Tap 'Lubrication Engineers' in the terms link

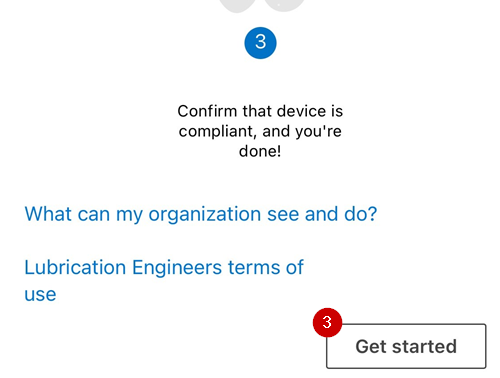[123, 267]
